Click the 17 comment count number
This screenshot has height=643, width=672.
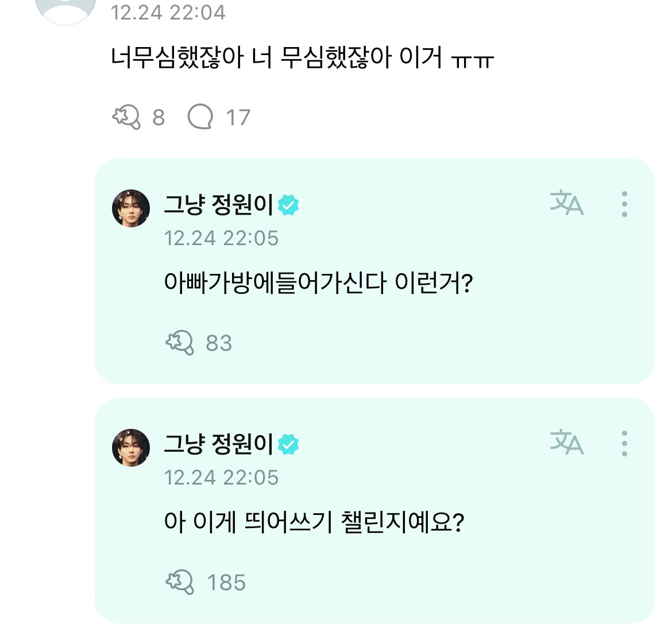click(x=238, y=118)
